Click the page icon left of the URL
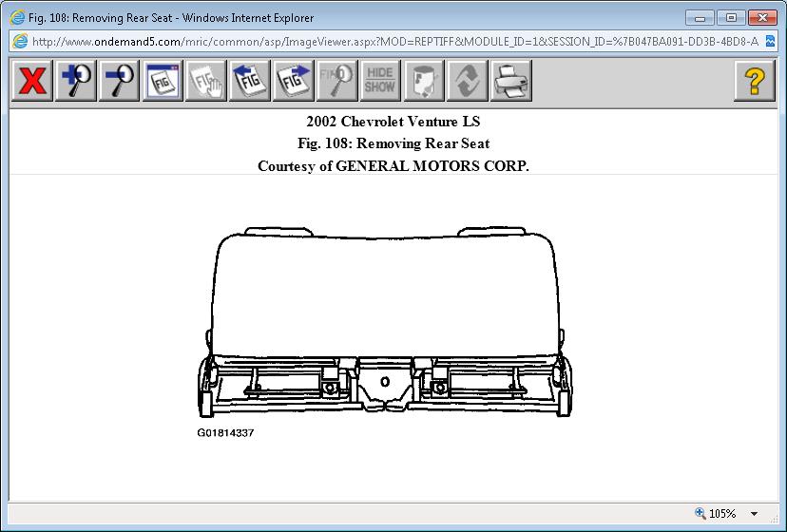This screenshot has width=787, height=532. 20,41
